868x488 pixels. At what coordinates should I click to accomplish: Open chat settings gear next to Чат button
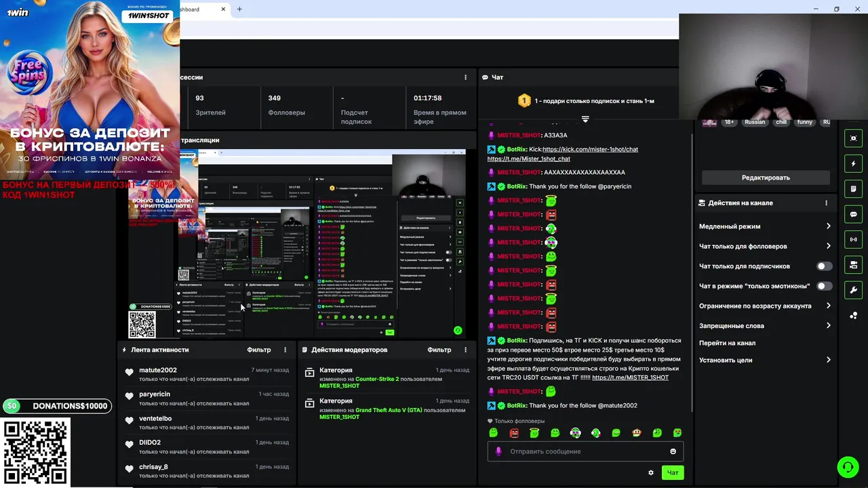point(651,472)
